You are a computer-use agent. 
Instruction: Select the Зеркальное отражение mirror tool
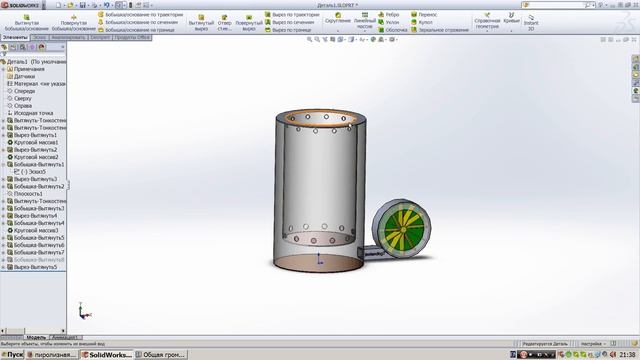[440, 30]
